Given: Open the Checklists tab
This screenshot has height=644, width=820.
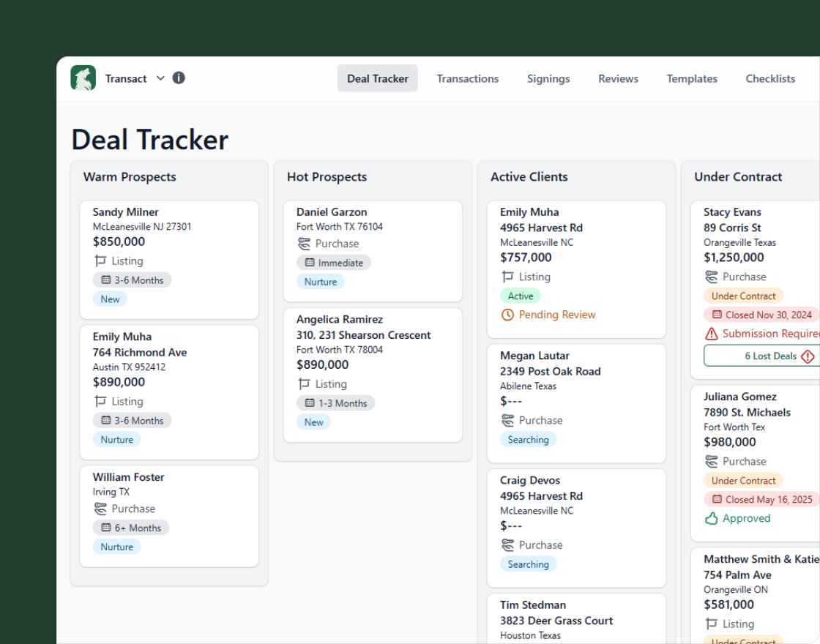Looking at the screenshot, I should 769,78.
